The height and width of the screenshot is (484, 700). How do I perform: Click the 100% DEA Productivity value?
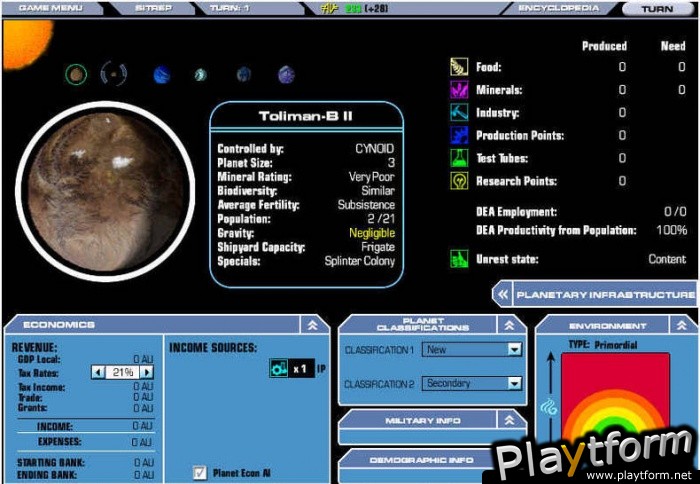671,230
